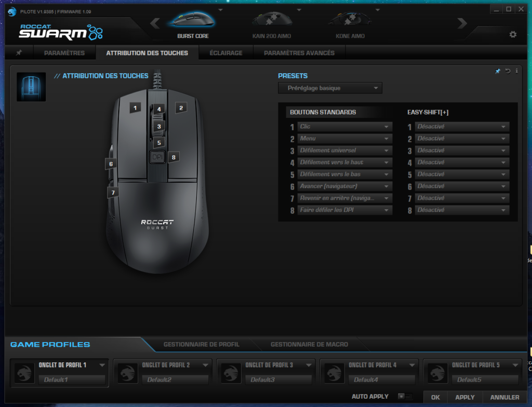Click DPI button marker 8
This screenshot has width=532, height=407.
174,157
